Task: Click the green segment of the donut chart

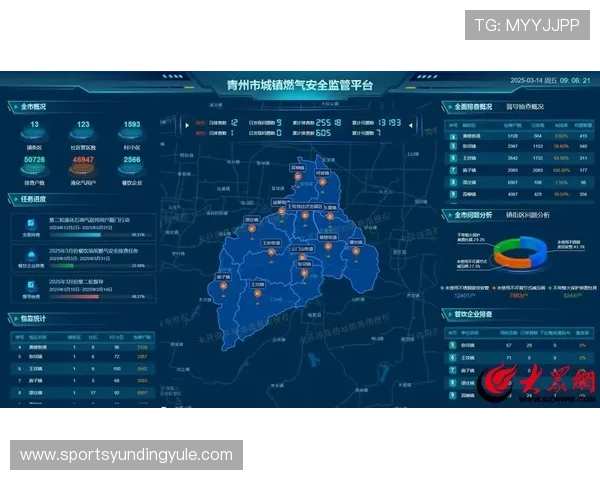Action: [x=504, y=244]
